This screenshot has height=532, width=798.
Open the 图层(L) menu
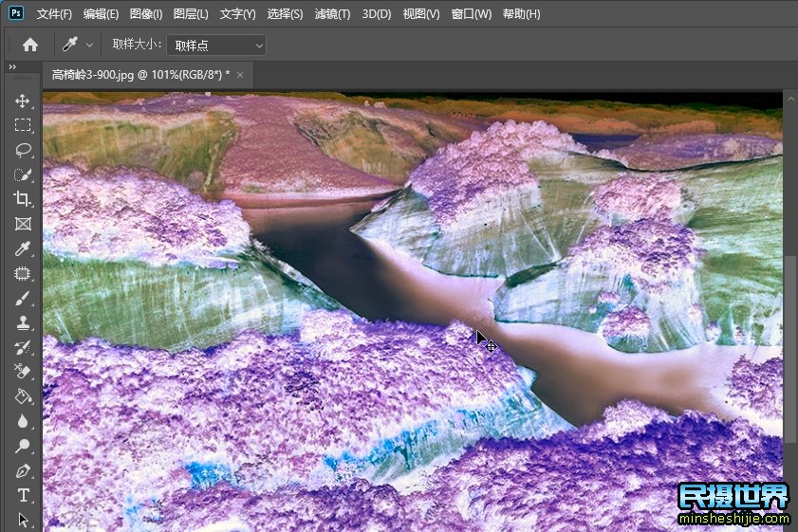pyautogui.click(x=191, y=14)
